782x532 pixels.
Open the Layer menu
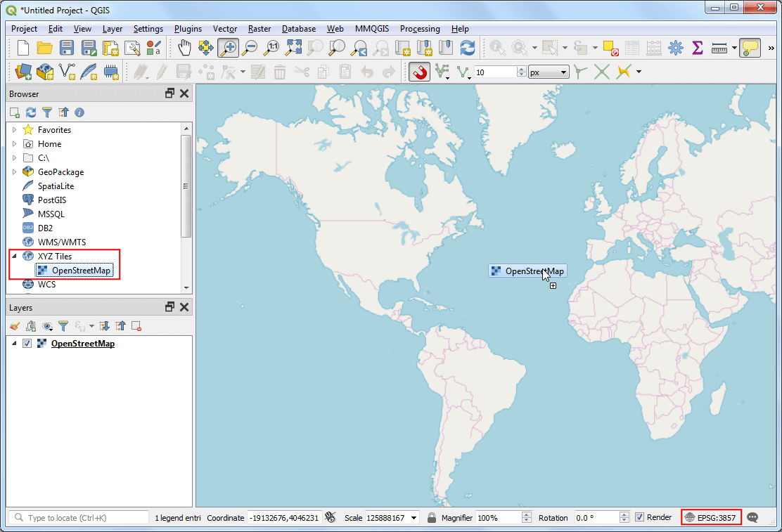pyautogui.click(x=113, y=29)
